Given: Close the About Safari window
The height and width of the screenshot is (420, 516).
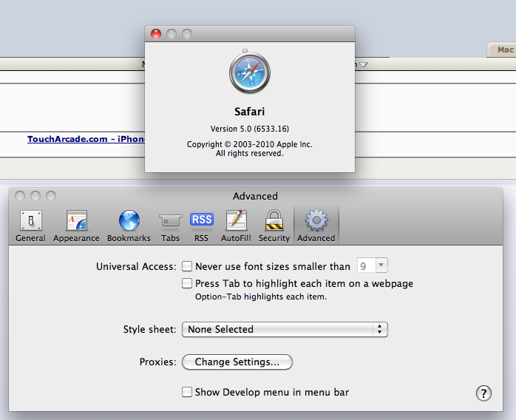Looking at the screenshot, I should 156,34.
